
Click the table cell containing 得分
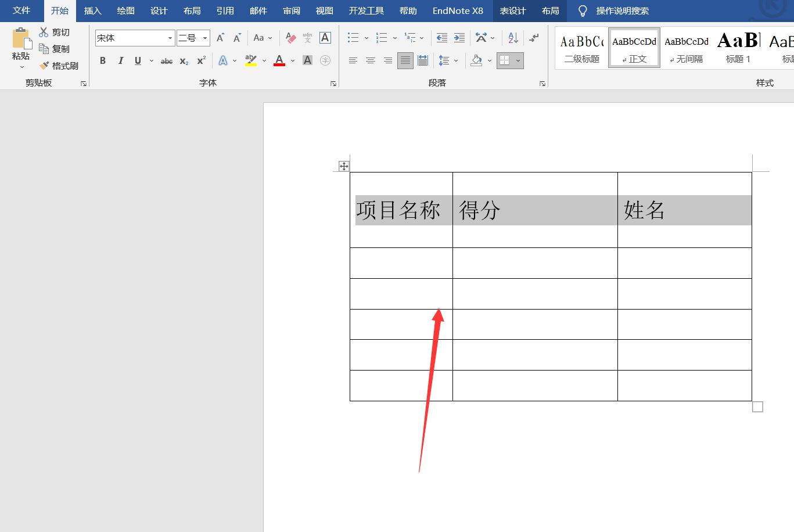click(535, 210)
